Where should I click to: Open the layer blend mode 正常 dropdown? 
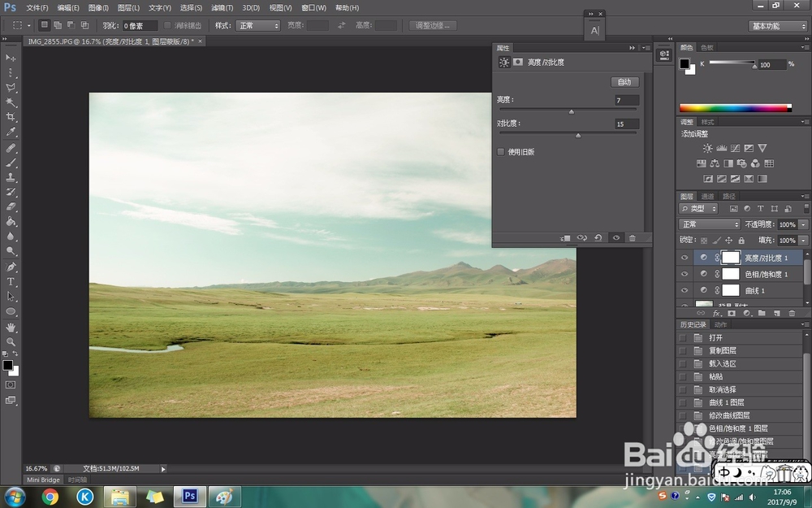(710, 224)
